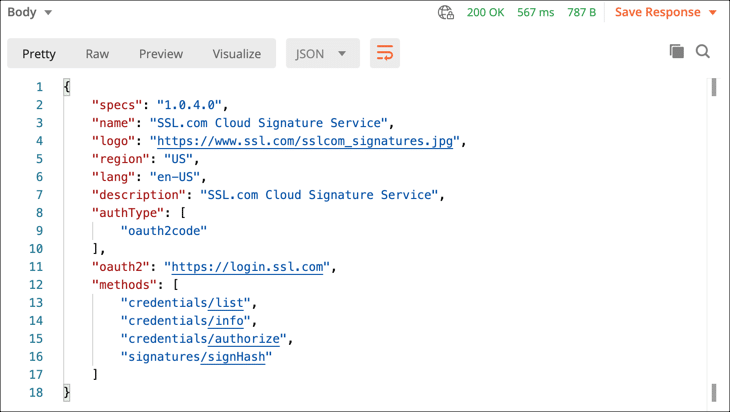
Task: Switch to the Pretty view tab
Action: tap(39, 54)
